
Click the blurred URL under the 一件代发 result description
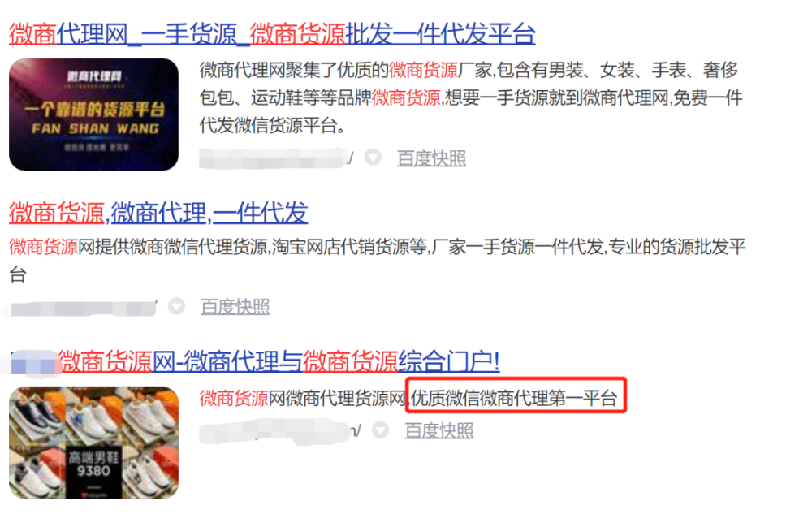coord(82,308)
